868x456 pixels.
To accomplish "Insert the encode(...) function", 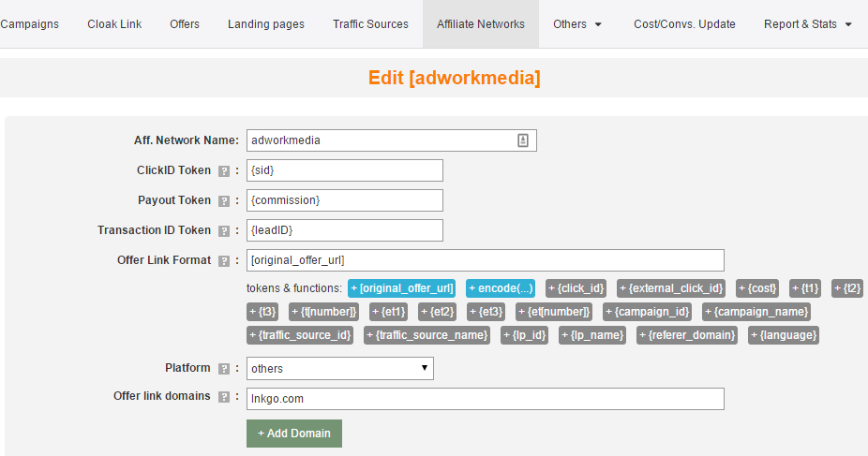I will pyautogui.click(x=501, y=288).
